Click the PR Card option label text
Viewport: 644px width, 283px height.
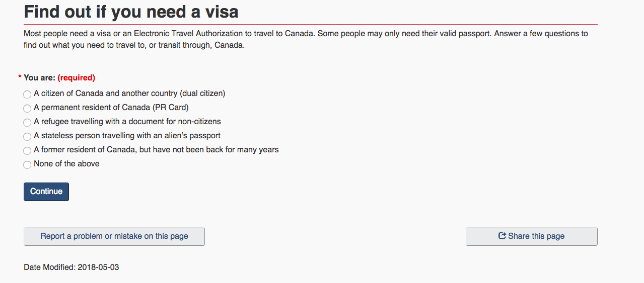111,108
